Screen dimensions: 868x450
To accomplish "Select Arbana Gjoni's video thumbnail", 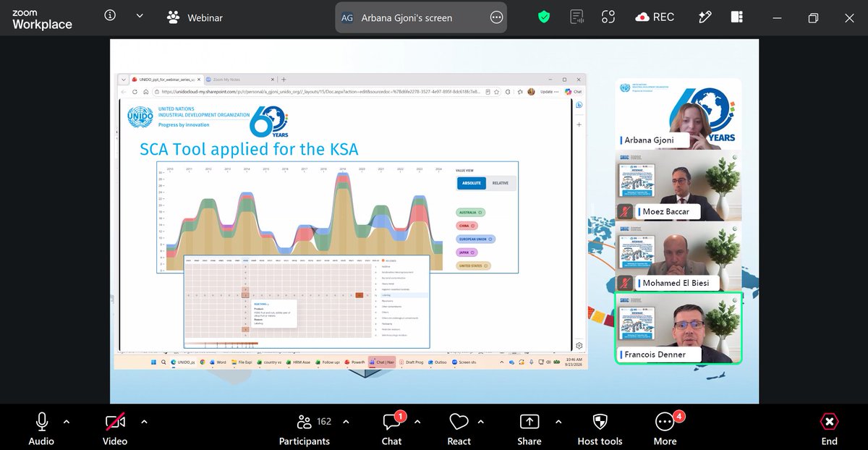I will (678, 114).
